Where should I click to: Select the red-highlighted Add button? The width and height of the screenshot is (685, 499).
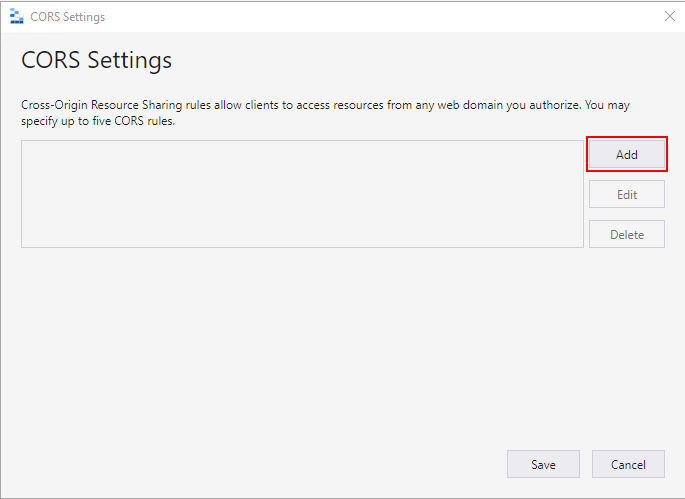[626, 154]
